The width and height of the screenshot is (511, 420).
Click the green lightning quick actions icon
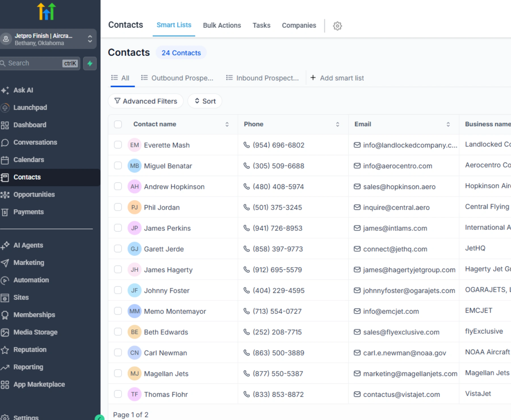(x=90, y=63)
